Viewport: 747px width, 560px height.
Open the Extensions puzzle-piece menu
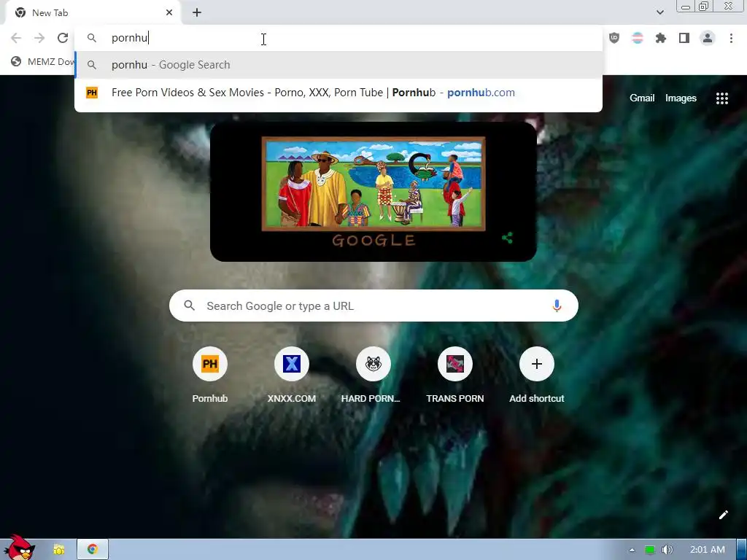(661, 38)
